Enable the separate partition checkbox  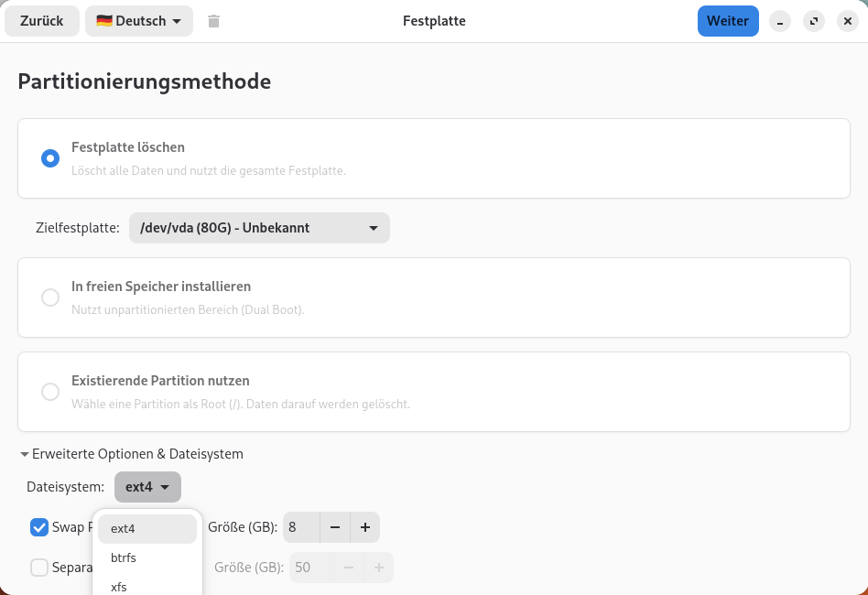(39, 568)
